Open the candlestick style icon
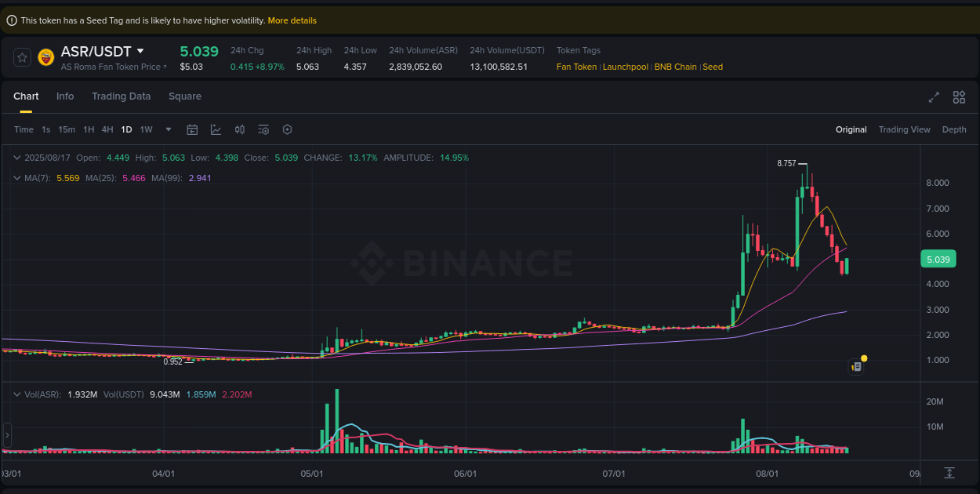The width and height of the screenshot is (980, 494). pos(240,129)
